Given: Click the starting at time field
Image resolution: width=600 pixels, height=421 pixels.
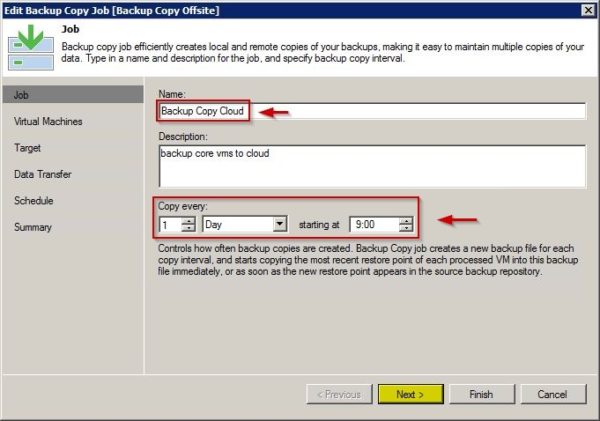Looking at the screenshot, I should click(374, 224).
